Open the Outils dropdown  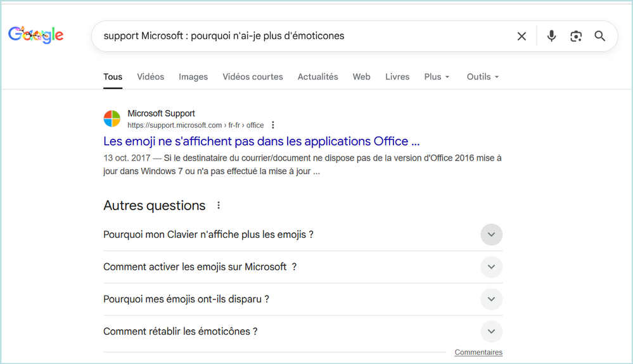point(483,77)
